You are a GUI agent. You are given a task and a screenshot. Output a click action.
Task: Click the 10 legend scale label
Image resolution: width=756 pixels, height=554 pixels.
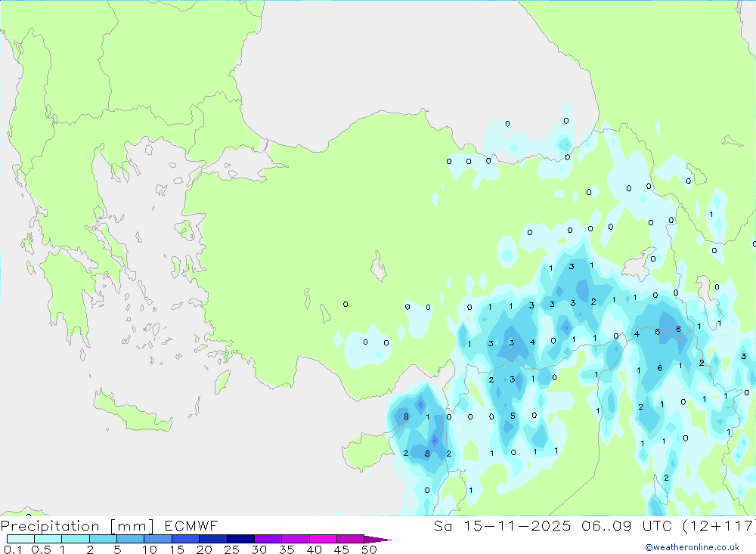pos(150,549)
